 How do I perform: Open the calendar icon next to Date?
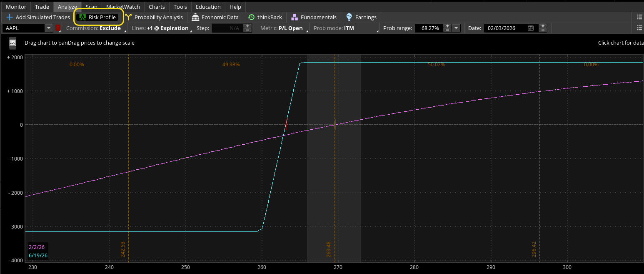coord(531,28)
